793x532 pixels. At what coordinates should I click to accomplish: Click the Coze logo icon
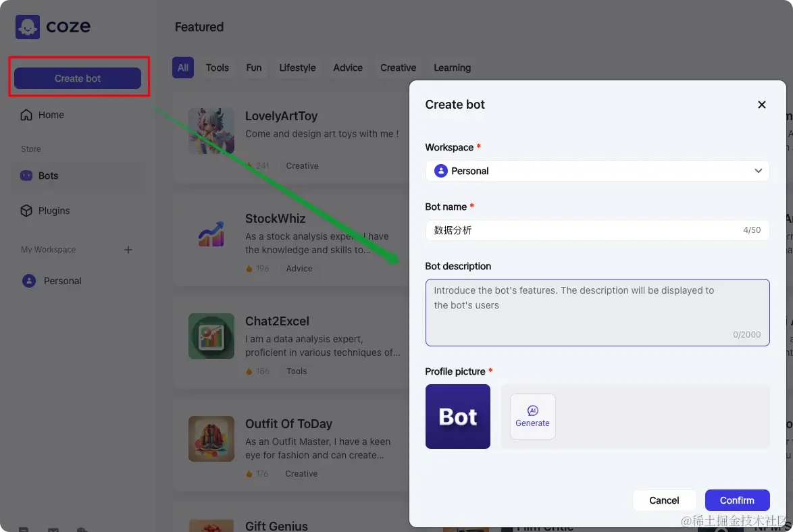pyautogui.click(x=27, y=27)
